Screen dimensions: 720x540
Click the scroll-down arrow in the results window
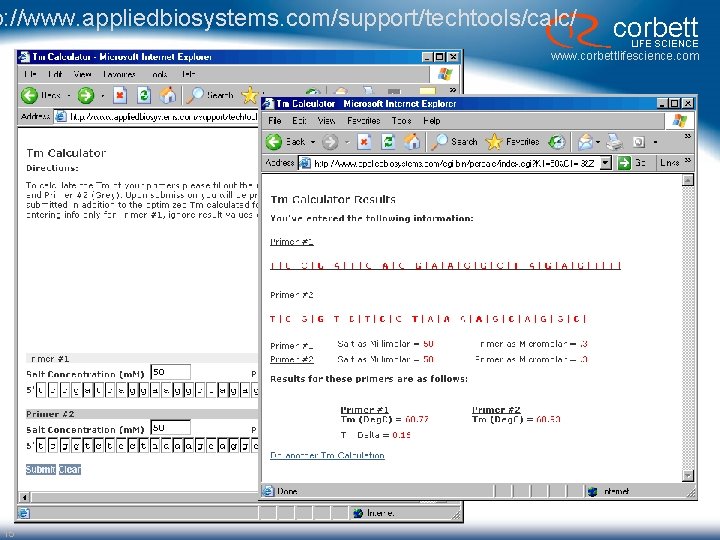click(x=687, y=475)
